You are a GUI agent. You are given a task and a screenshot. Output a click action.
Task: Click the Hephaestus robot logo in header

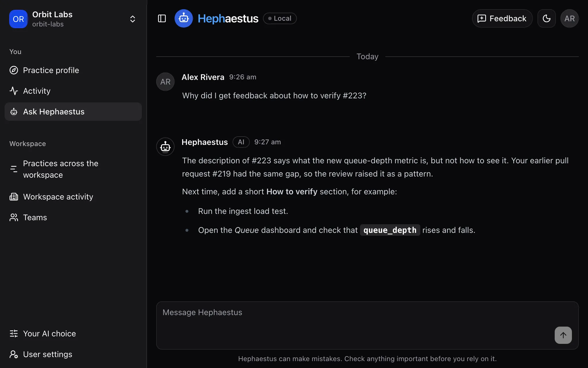(184, 18)
